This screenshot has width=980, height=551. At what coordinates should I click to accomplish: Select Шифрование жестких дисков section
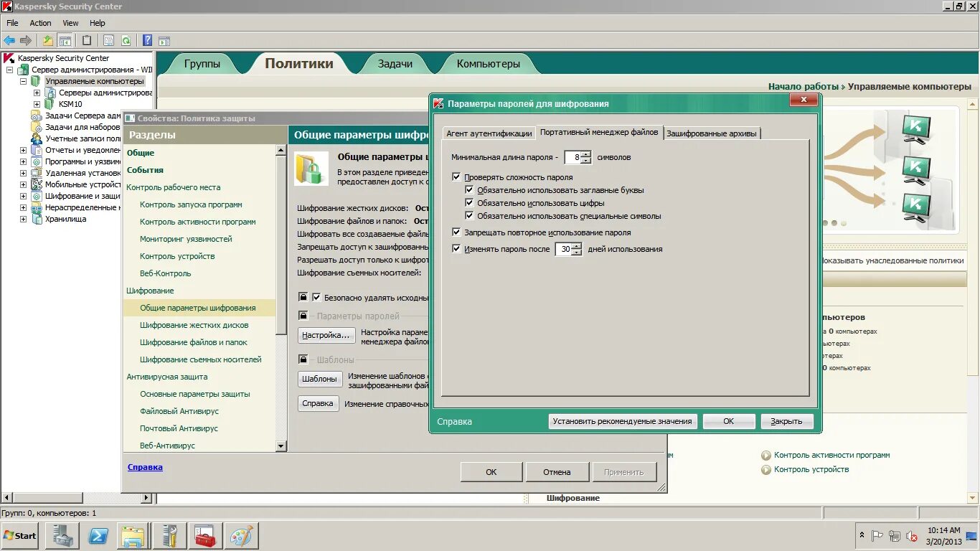click(x=194, y=325)
